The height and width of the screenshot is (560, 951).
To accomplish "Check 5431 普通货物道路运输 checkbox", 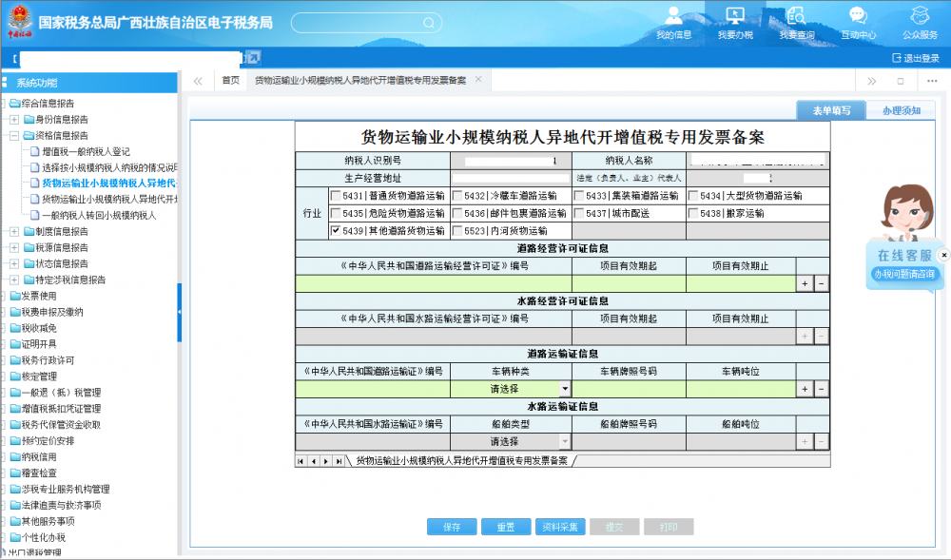I will pos(336,197).
